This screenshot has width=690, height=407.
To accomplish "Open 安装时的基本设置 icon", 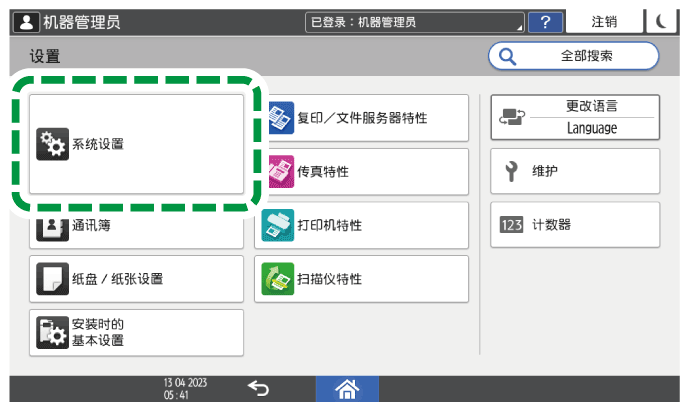I will tap(52, 332).
